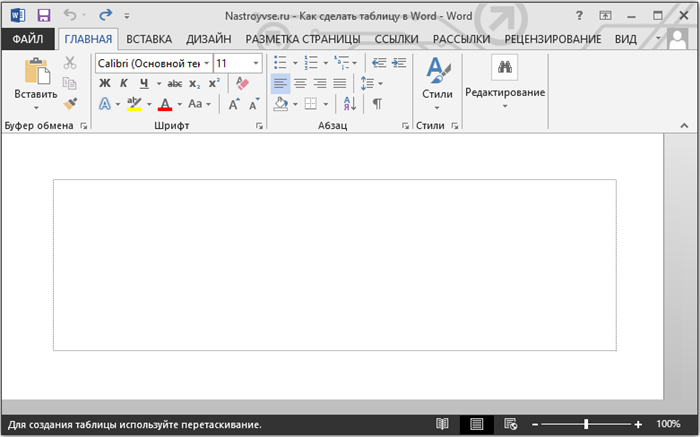This screenshot has width=700, height=437.
Task: Switch to the ДИЗАЙН tab
Action: (208, 39)
